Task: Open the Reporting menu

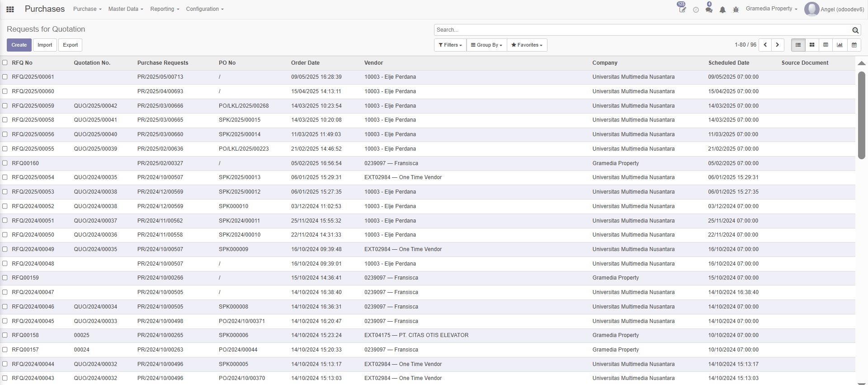Action: (x=165, y=9)
